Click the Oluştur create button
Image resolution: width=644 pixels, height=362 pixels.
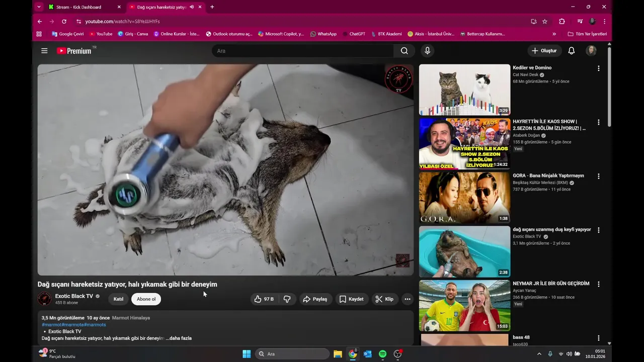[544, 51]
